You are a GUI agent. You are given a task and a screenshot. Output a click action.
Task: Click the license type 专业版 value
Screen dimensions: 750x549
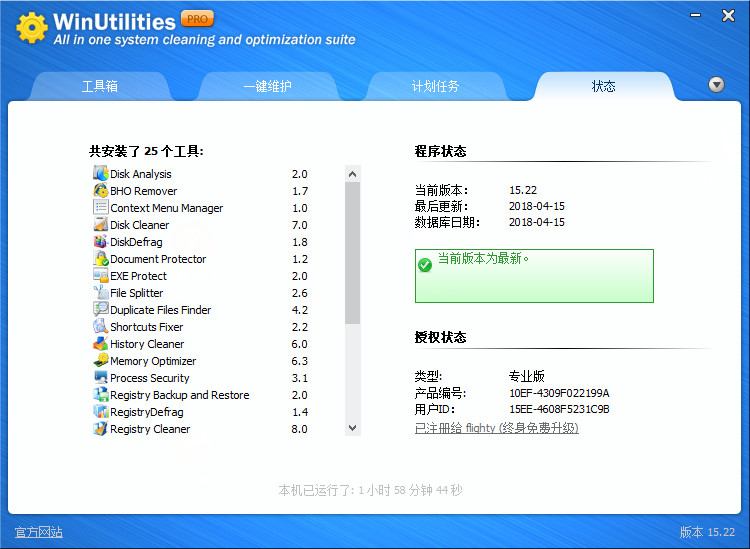(x=527, y=376)
